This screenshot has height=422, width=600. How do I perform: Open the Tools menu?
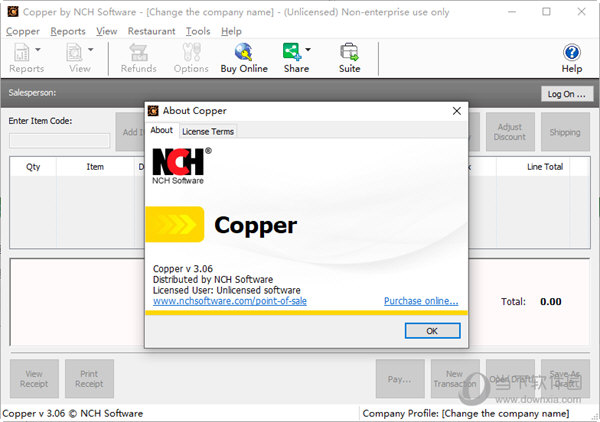pos(198,31)
